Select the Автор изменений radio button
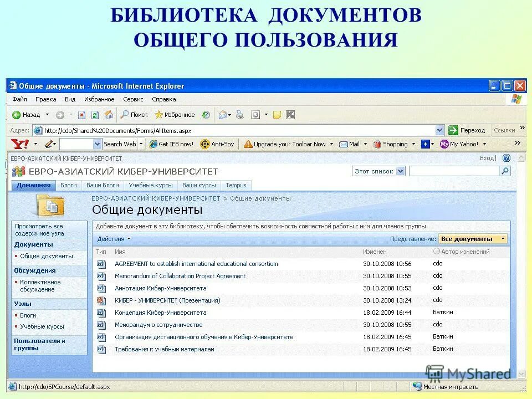 click(437, 251)
